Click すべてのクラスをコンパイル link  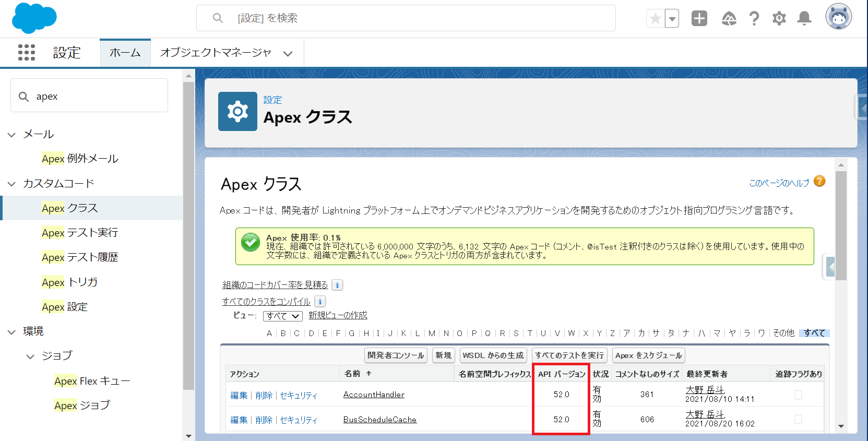(266, 302)
